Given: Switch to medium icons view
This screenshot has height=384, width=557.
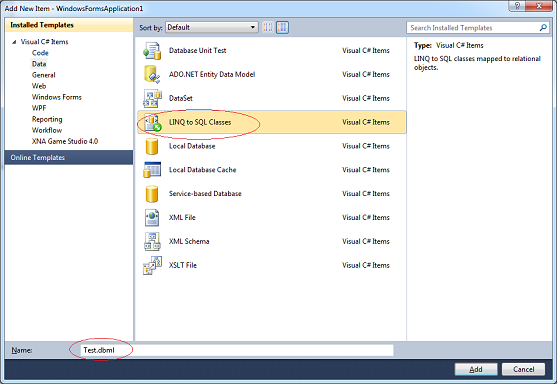Looking at the screenshot, I should point(282,27).
